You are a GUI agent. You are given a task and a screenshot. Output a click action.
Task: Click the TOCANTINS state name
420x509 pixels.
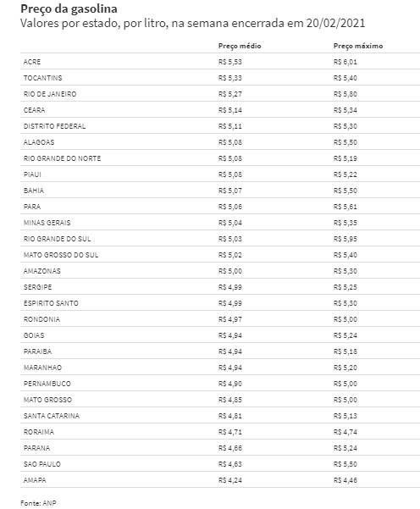(x=42, y=78)
